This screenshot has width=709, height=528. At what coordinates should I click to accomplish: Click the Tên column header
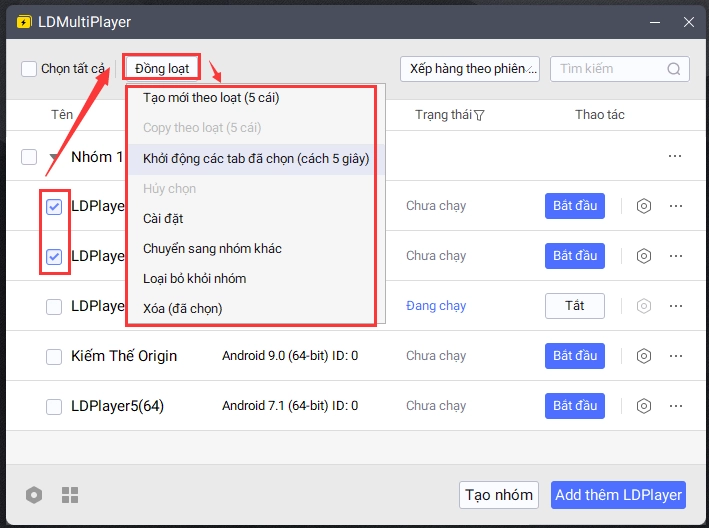(x=62, y=115)
